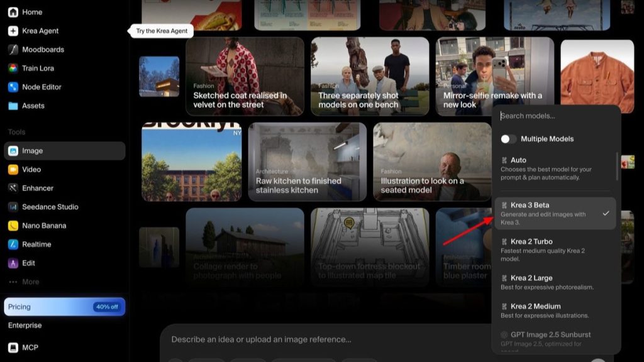Choose Krea 2 Turbo model
Viewport: 644px width, 362px height.
point(555,250)
